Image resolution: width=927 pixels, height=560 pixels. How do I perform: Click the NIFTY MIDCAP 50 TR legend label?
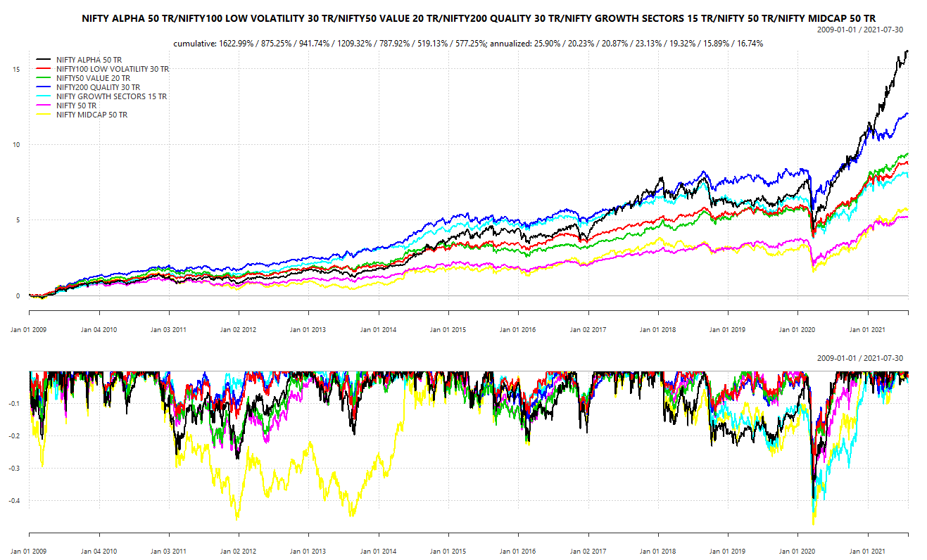pos(92,115)
